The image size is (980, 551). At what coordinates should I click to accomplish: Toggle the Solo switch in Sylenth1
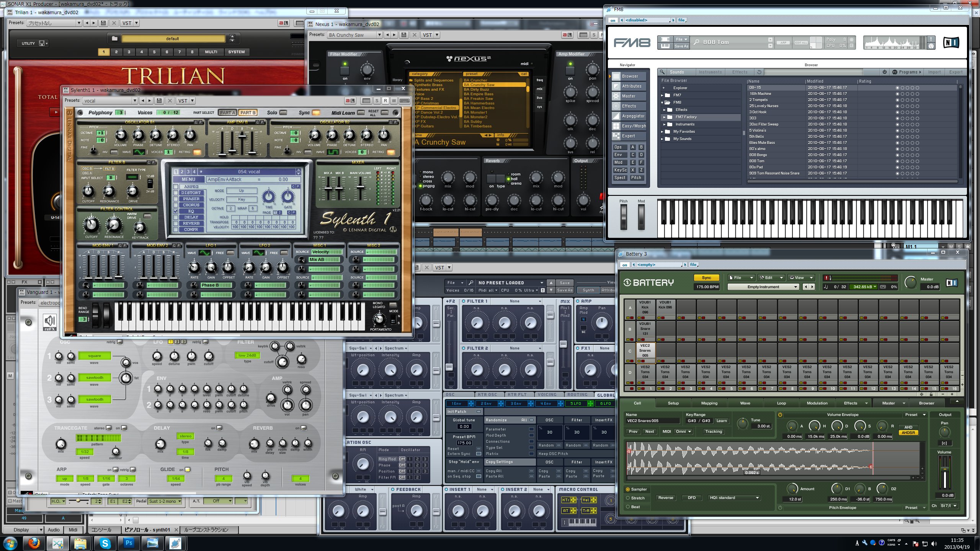point(283,112)
